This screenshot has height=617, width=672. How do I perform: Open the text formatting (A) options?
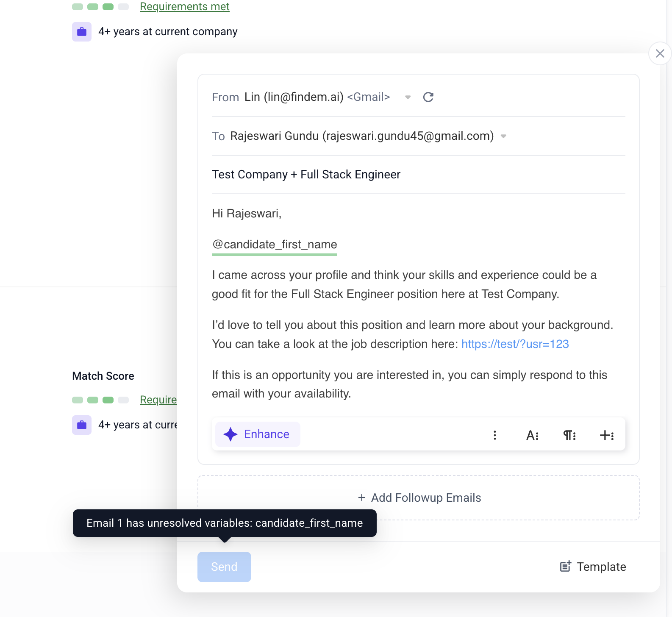tap(532, 435)
